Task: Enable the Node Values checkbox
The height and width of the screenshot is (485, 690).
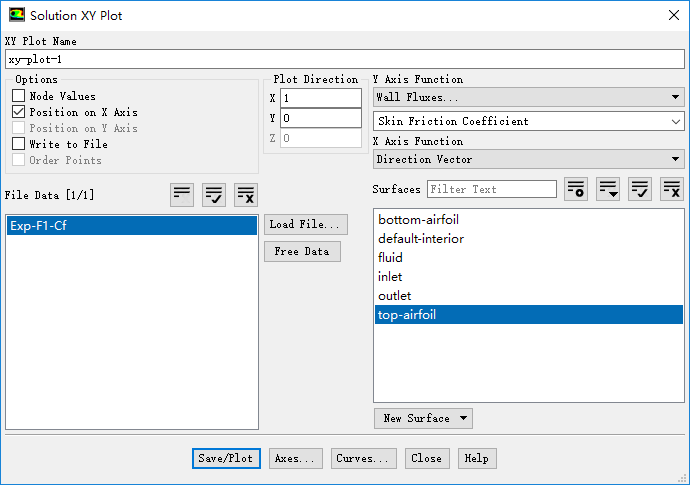Action: tap(18, 96)
